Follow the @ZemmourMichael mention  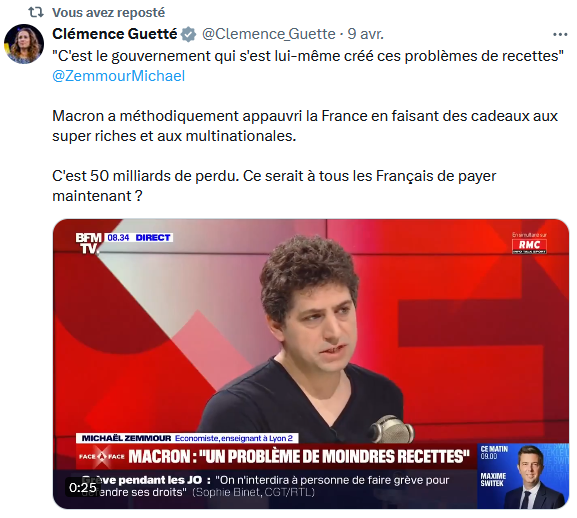point(118,76)
